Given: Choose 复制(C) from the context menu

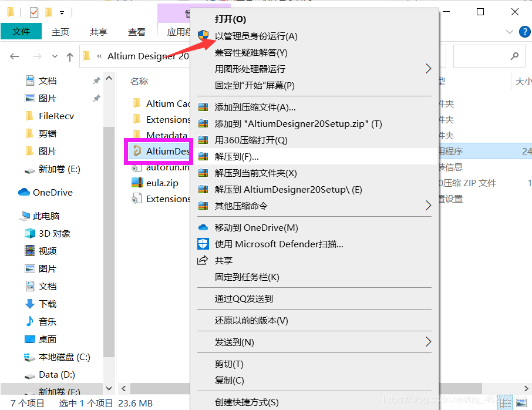Looking at the screenshot, I should [x=229, y=381].
